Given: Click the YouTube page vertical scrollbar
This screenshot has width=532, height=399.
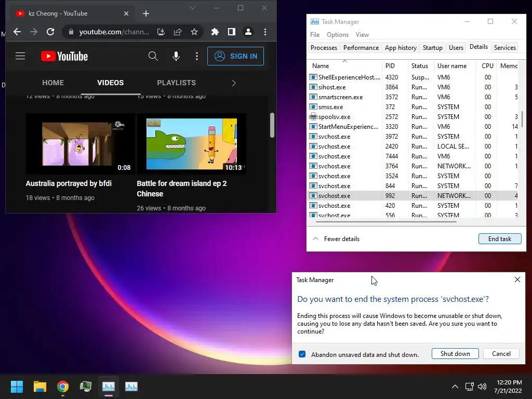Looking at the screenshot, I should pyautogui.click(x=272, y=125).
